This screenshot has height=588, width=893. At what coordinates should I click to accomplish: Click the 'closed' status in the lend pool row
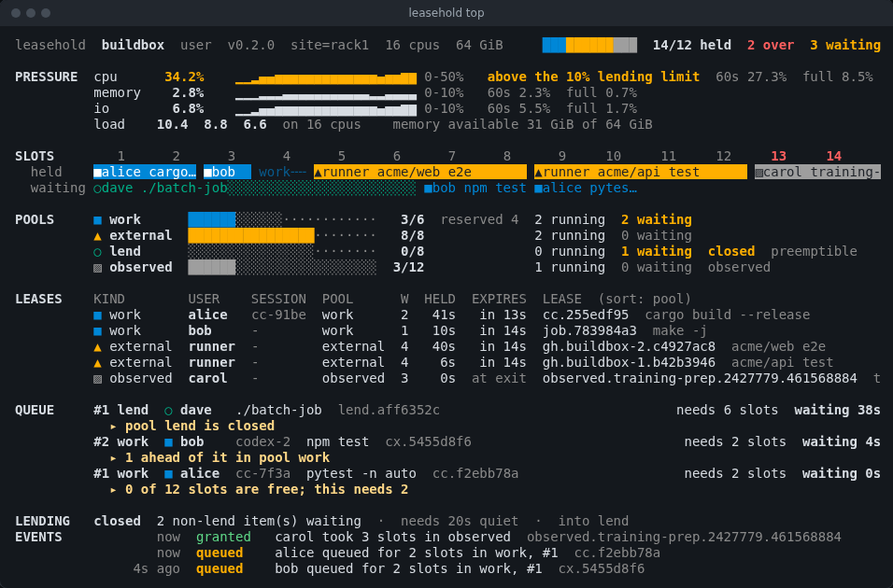tap(731, 252)
